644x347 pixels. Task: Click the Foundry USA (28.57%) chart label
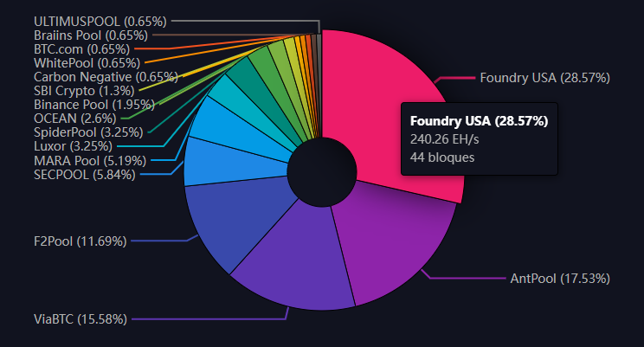click(544, 78)
